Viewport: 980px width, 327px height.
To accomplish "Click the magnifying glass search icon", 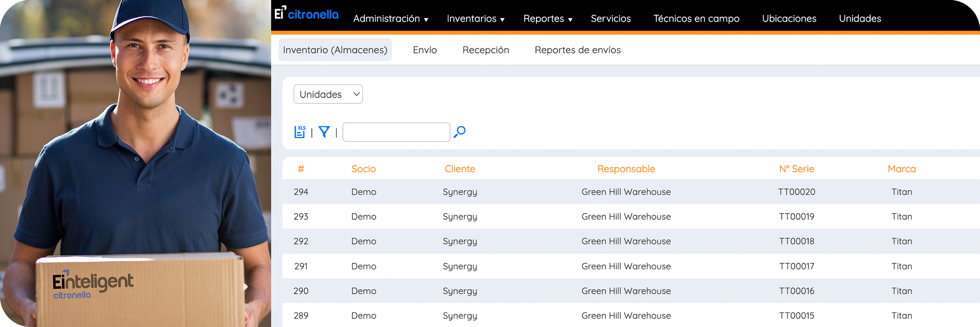I will pos(460,132).
